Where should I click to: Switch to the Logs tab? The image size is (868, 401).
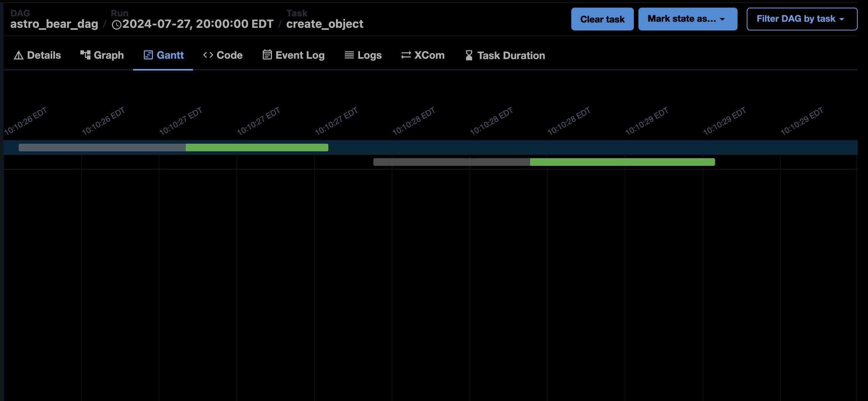(363, 55)
